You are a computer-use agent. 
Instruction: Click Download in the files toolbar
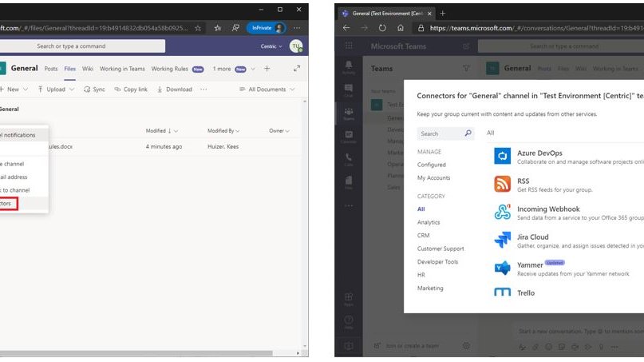point(175,90)
